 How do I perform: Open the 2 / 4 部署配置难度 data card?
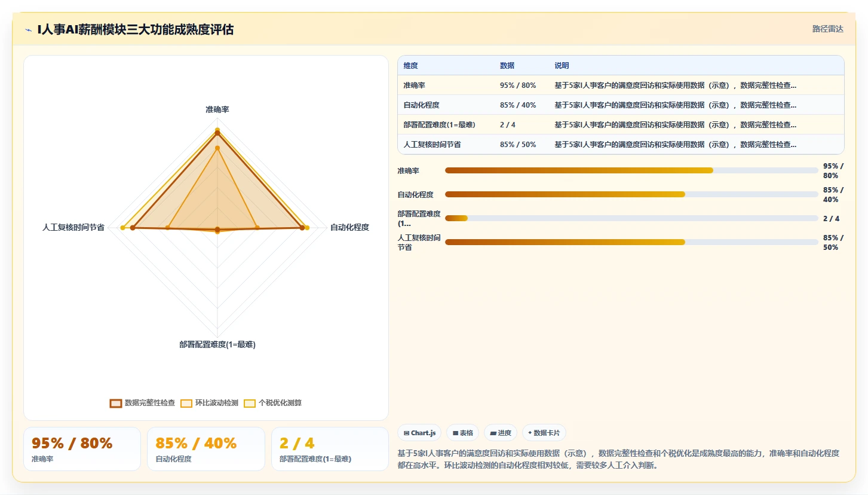(330, 449)
